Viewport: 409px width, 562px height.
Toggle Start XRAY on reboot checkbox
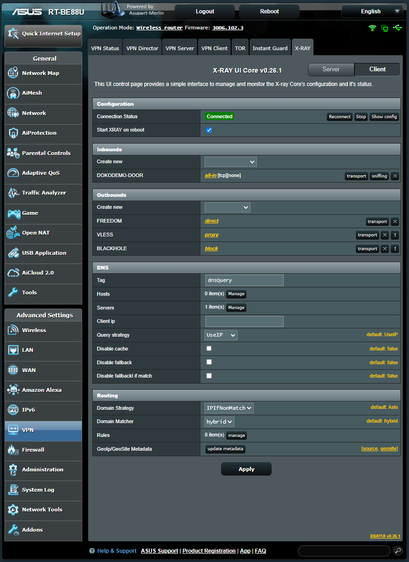(209, 130)
